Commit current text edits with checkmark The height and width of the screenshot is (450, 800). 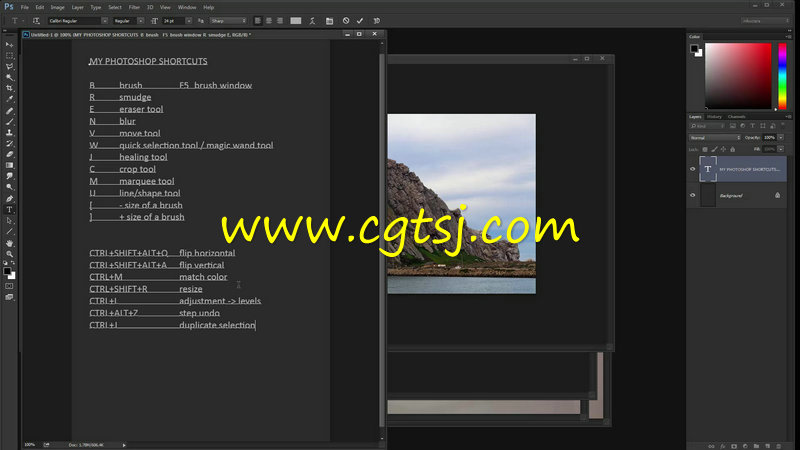(360, 21)
